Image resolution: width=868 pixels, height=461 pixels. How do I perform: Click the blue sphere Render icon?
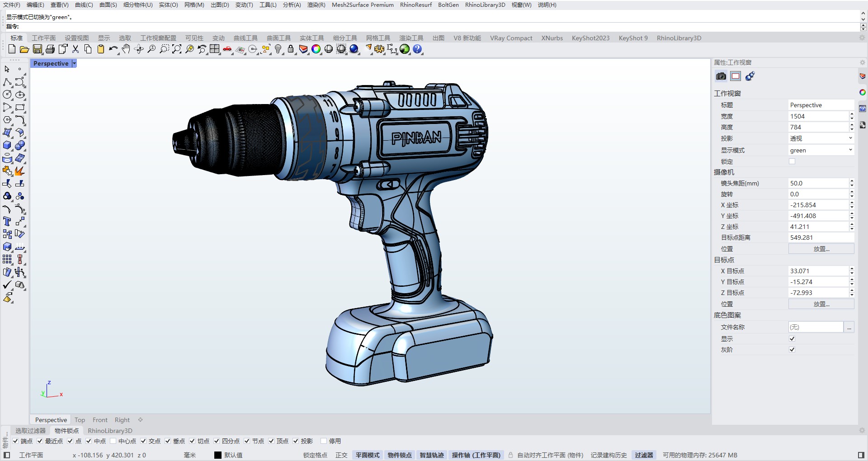pos(354,49)
